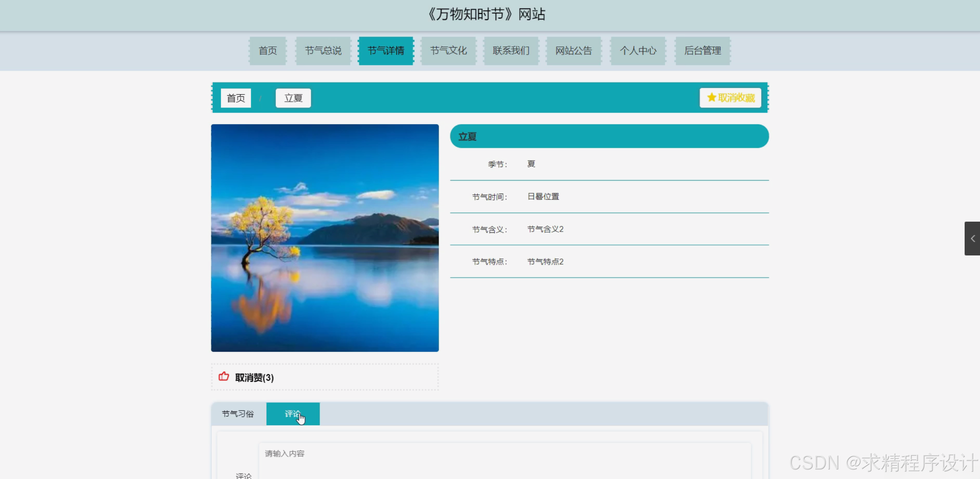Expand the right side panel arrow
Viewport: 980px width, 479px height.
pyautogui.click(x=972, y=239)
